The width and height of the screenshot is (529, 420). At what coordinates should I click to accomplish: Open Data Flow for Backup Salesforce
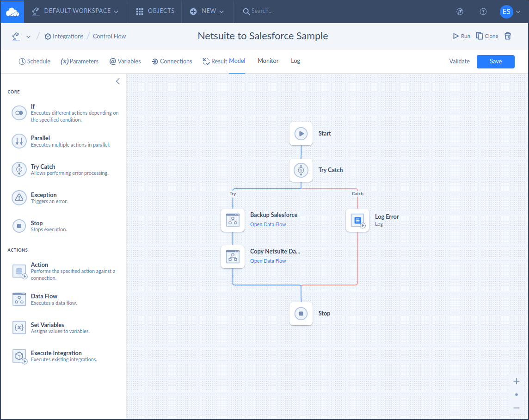(268, 225)
